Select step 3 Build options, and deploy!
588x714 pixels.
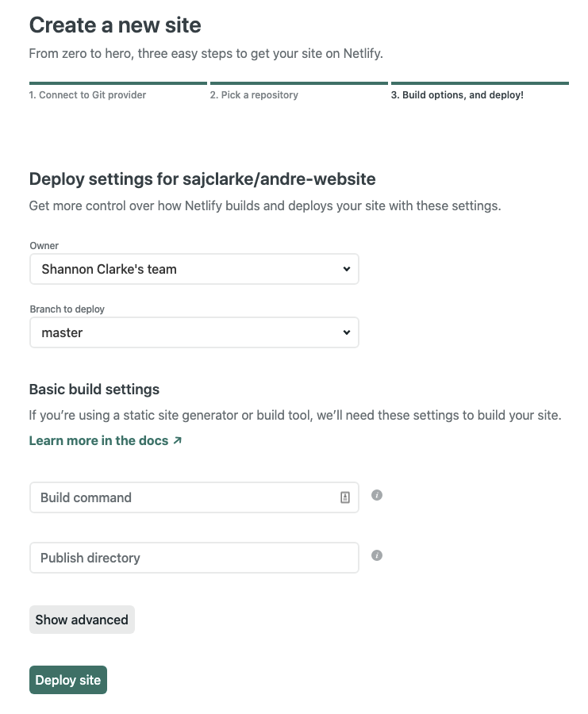[457, 94]
